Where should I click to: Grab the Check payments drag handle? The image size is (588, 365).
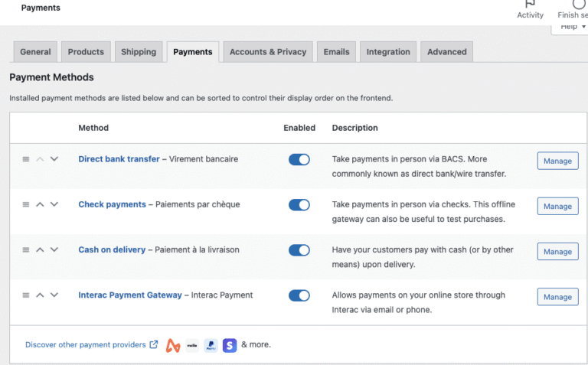[26, 204]
